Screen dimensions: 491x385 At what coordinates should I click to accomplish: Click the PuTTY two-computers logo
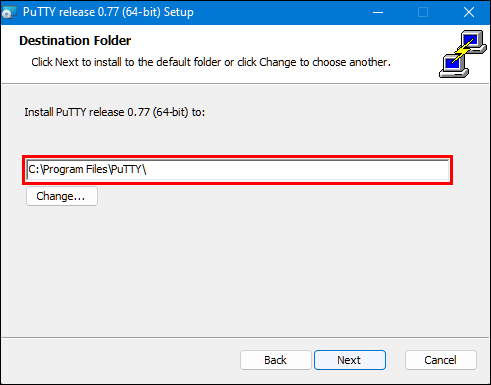pyautogui.click(x=462, y=54)
